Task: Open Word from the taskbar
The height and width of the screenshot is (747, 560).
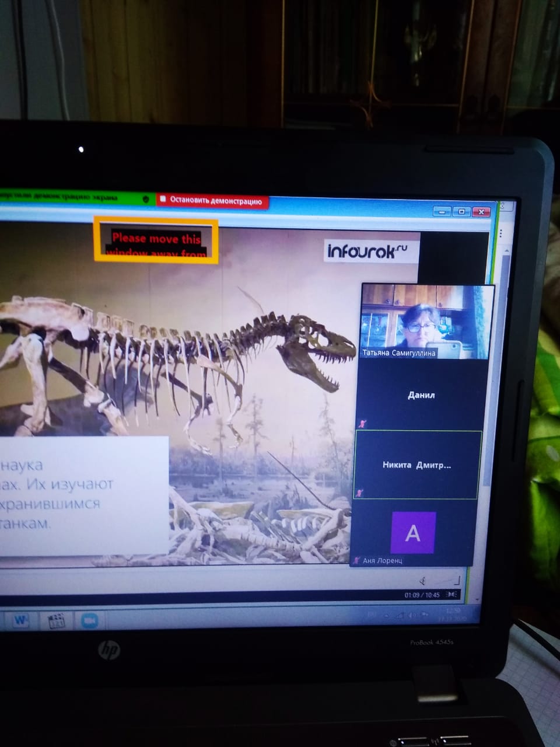Action: pyautogui.click(x=21, y=620)
